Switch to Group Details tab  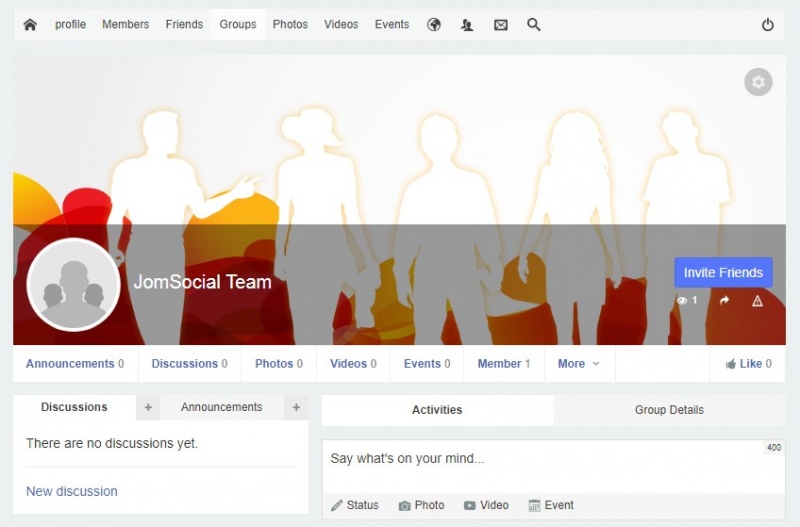tap(669, 410)
